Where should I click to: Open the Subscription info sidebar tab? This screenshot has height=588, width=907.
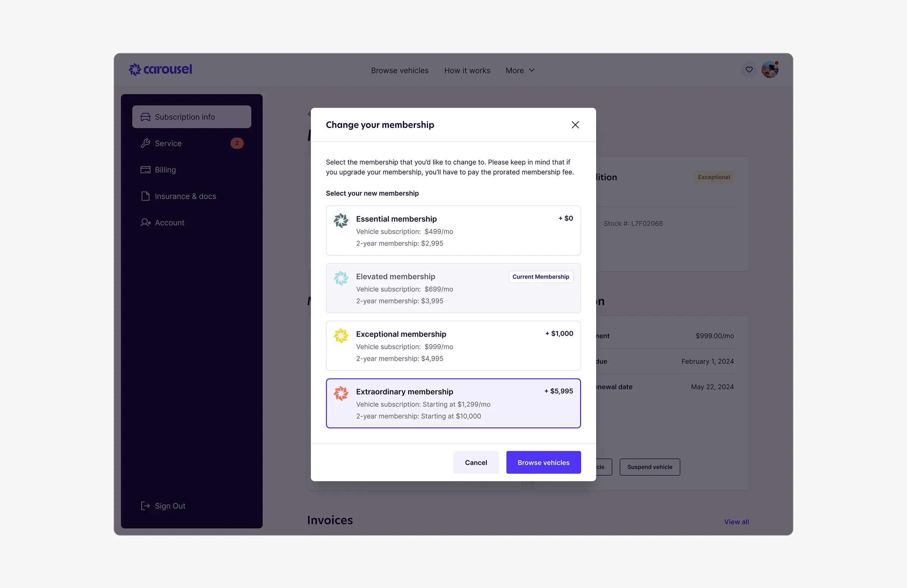click(x=191, y=117)
